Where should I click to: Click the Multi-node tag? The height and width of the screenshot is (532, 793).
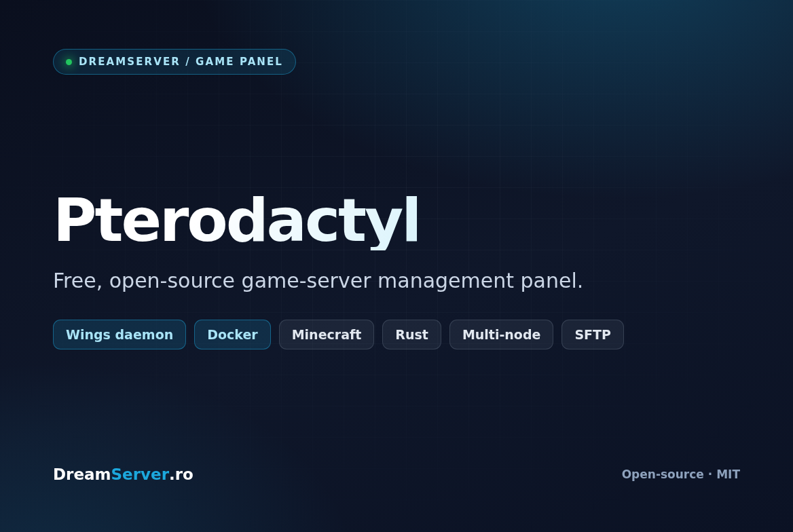pyautogui.click(x=501, y=335)
